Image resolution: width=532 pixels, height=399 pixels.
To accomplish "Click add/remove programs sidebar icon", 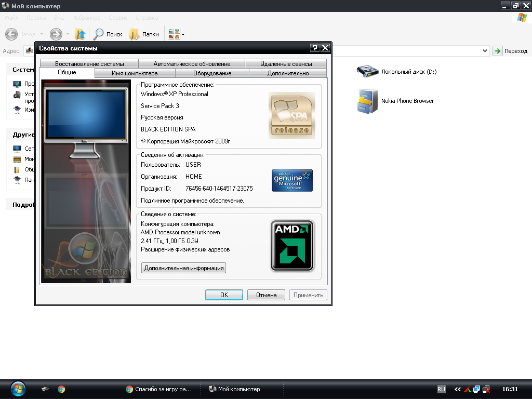I will pos(17,95).
